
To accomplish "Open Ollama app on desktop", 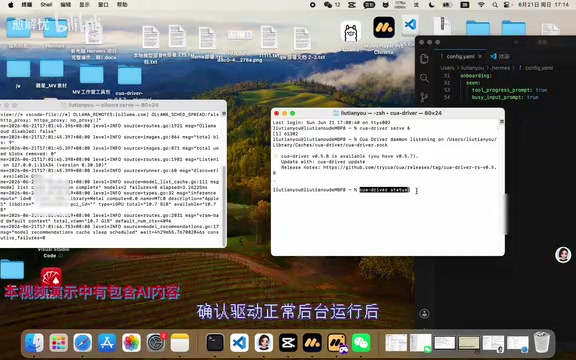I will [x=351, y=31].
